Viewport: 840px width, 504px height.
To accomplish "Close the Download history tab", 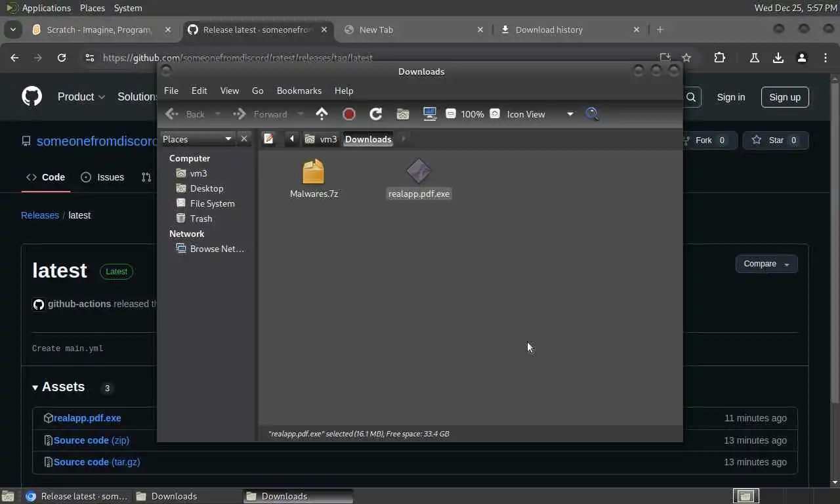I will pos(636,30).
